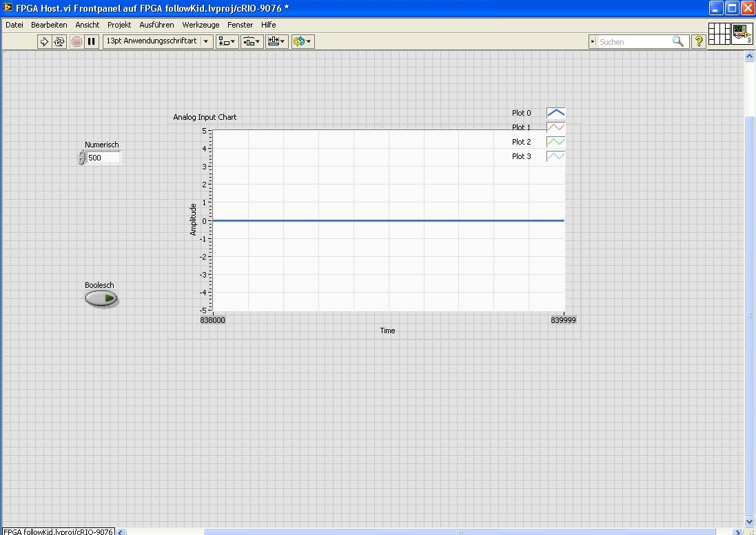This screenshot has width=756, height=535.
Task: Click the Time x-axis label
Action: coord(387,331)
